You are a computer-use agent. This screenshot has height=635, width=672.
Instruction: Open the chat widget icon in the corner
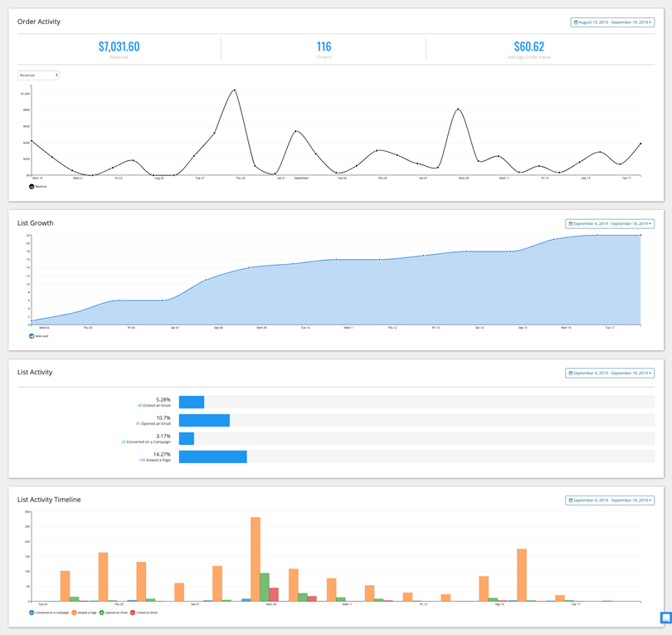point(665,618)
